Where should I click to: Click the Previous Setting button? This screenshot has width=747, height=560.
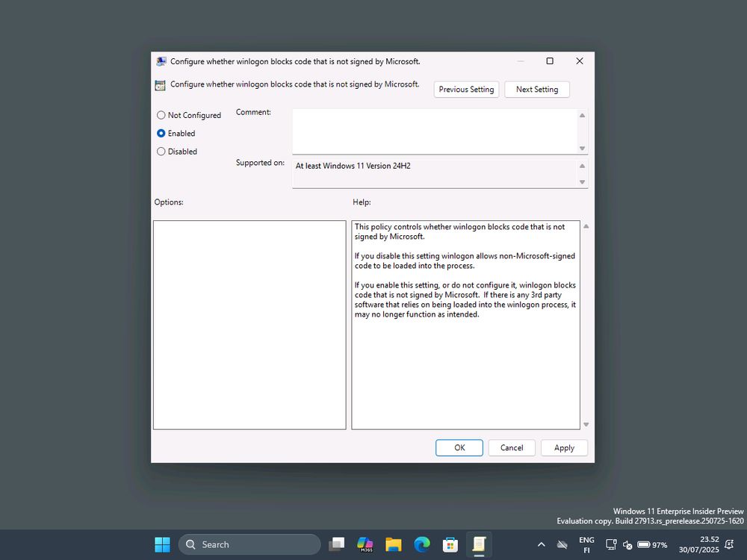pyautogui.click(x=466, y=90)
